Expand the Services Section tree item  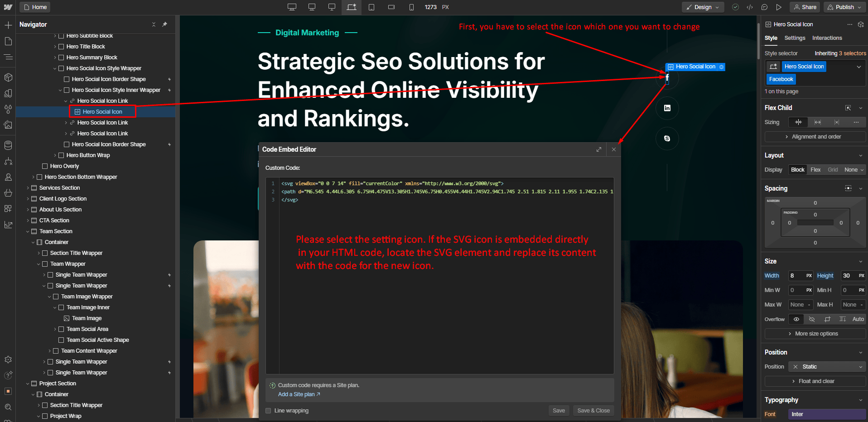tap(28, 188)
